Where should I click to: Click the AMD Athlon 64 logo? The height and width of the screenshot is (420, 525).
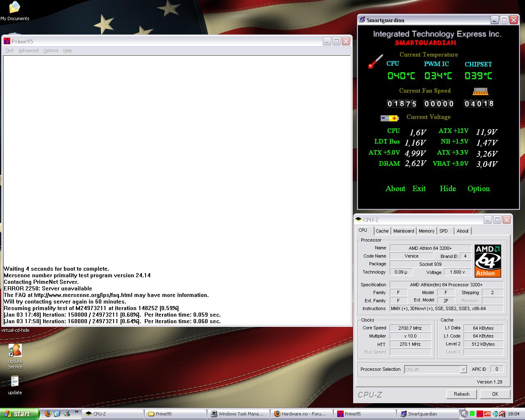pyautogui.click(x=488, y=261)
